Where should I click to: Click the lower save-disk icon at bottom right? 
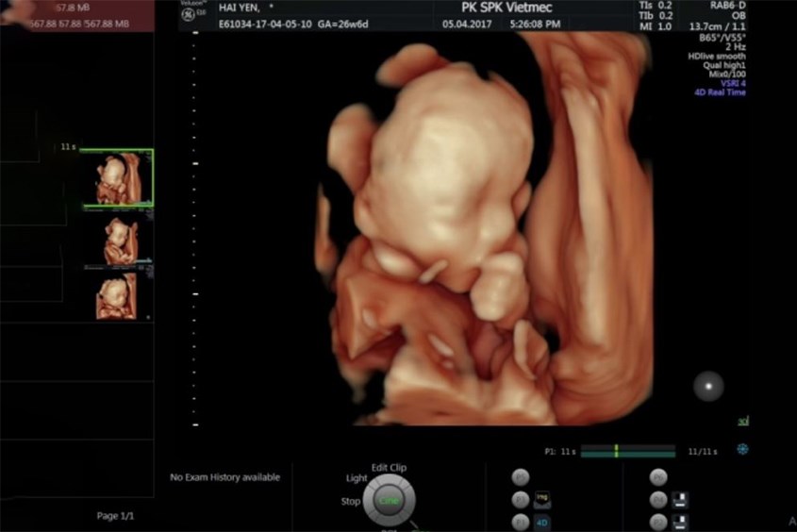[x=680, y=522]
